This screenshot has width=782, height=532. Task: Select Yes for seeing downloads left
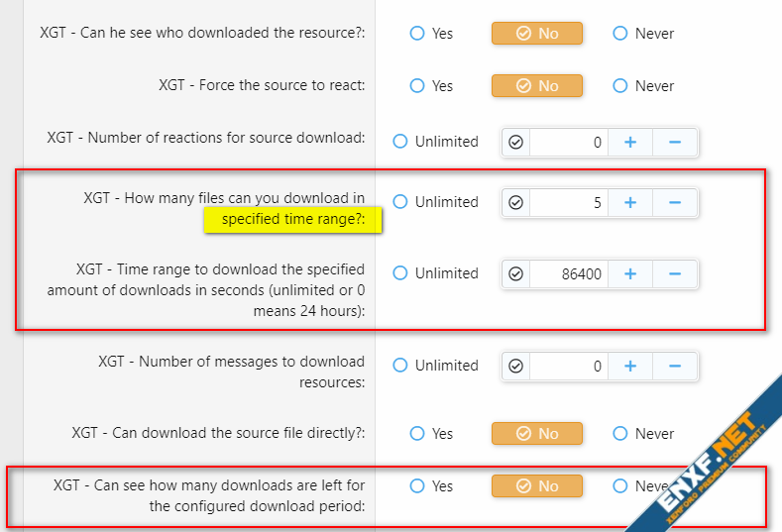pos(417,486)
